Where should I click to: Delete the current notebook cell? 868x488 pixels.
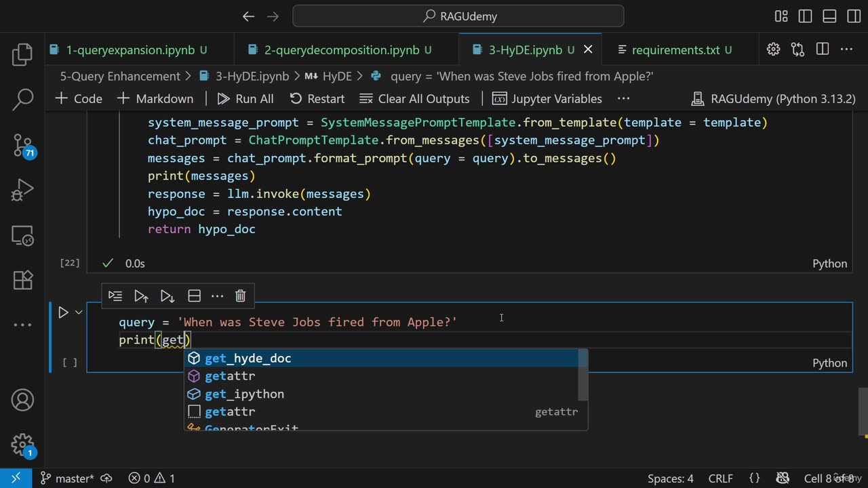coord(240,296)
